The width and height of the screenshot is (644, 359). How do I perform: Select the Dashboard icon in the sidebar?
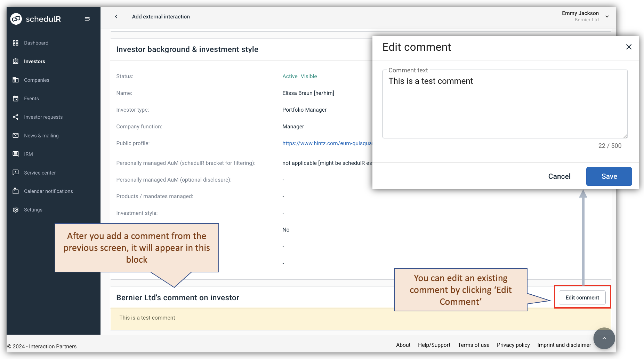pos(16,43)
